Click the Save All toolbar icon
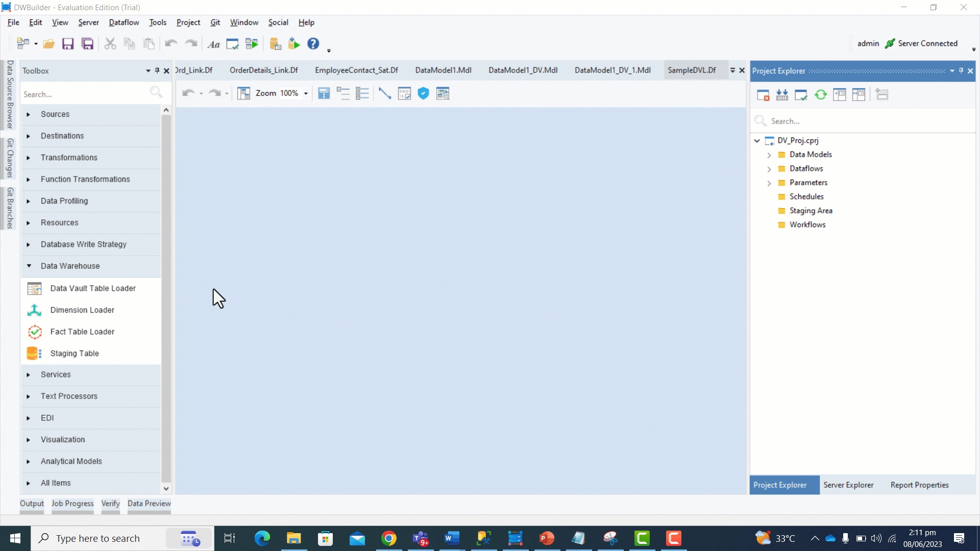 click(88, 44)
